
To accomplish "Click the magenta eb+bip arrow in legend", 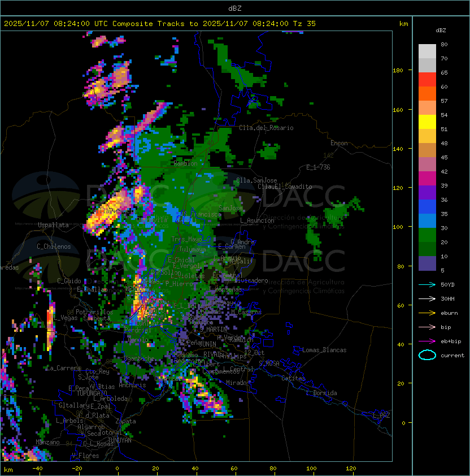I will pos(427,341).
